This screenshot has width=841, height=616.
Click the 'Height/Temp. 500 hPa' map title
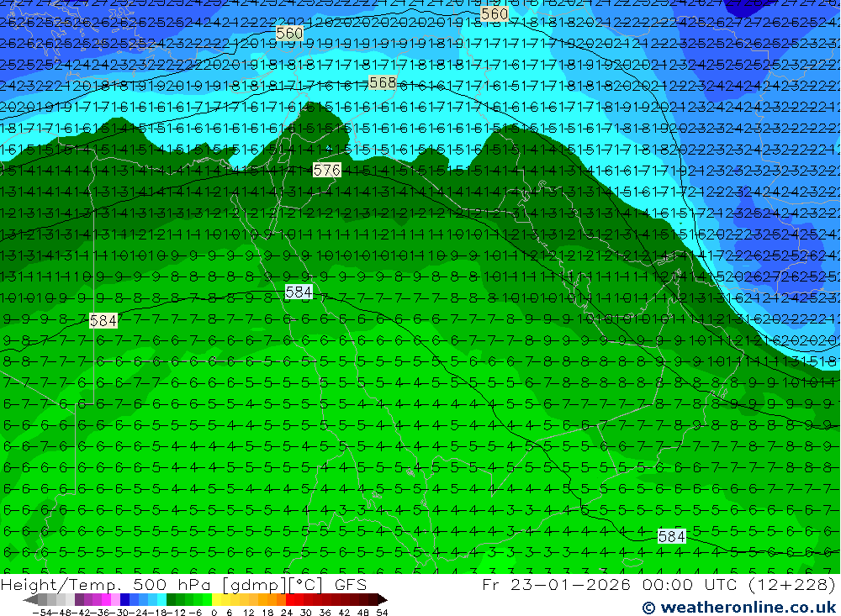pos(108,584)
